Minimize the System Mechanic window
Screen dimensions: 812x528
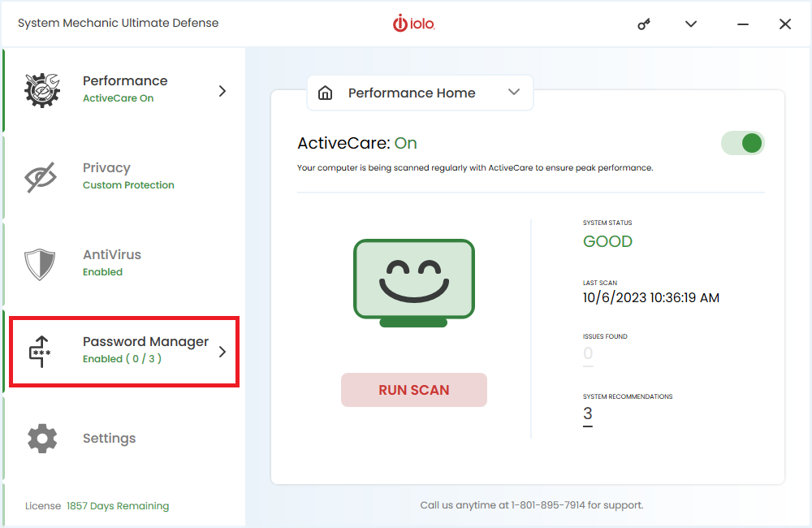pos(743,24)
